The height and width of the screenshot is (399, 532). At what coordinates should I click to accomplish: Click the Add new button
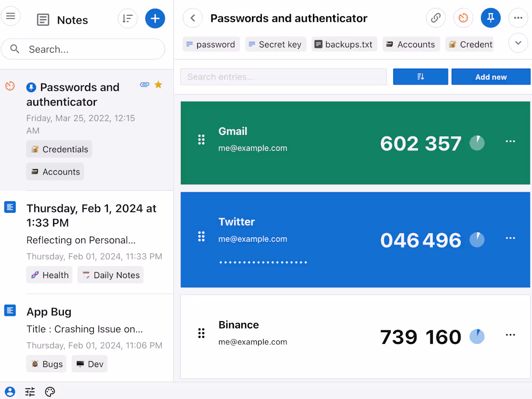(x=491, y=76)
